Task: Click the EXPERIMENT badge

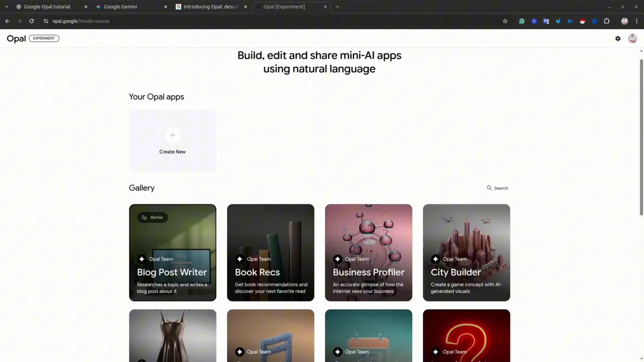Action: [44, 39]
